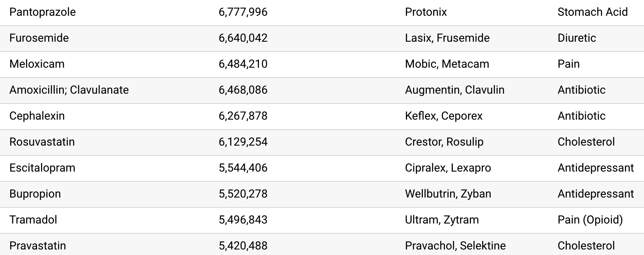Select the Pain (Opioid) category cell

590,220
